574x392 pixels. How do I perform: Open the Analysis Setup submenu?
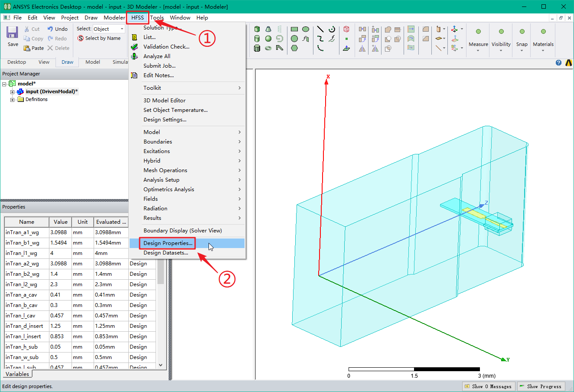(x=187, y=180)
